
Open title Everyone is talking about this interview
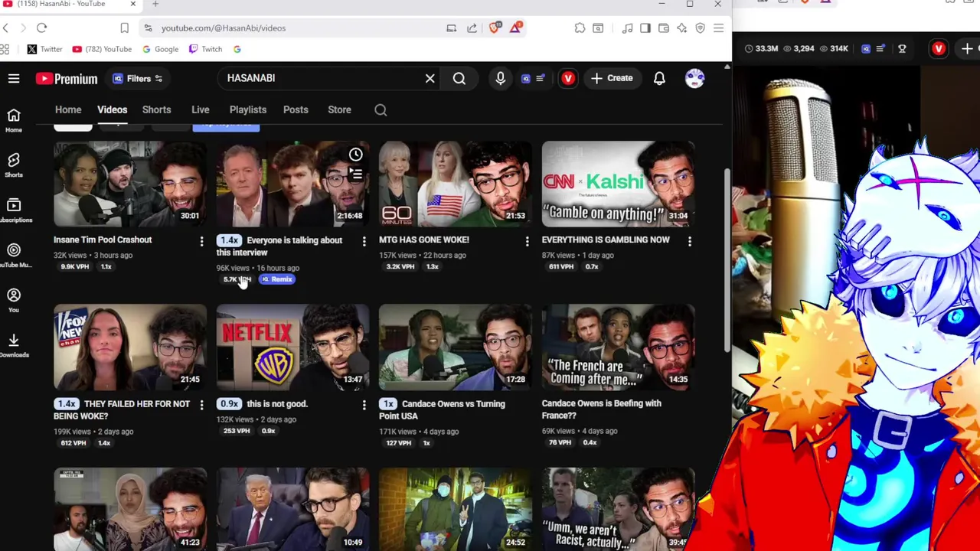[x=279, y=246]
